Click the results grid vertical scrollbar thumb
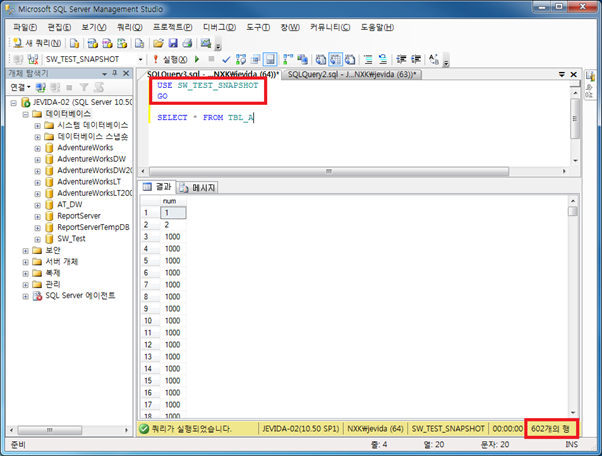Screen dimensions: 602x456 pos(573,211)
